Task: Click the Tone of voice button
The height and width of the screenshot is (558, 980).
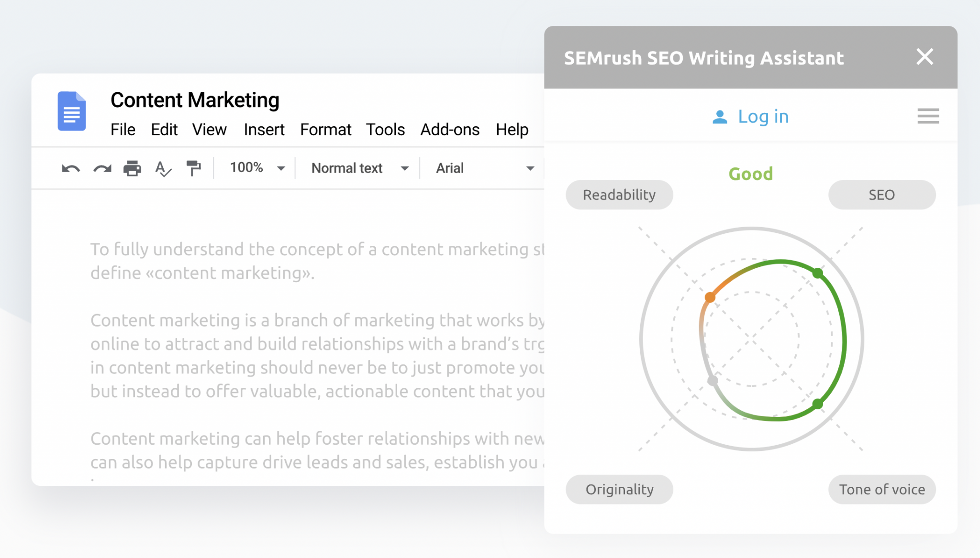Action: coord(881,490)
